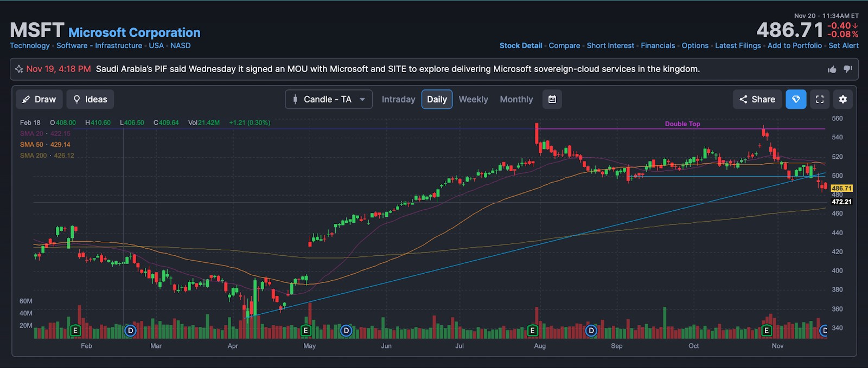Click the Add to Portfolio link
The image size is (868, 368).
[x=795, y=46]
